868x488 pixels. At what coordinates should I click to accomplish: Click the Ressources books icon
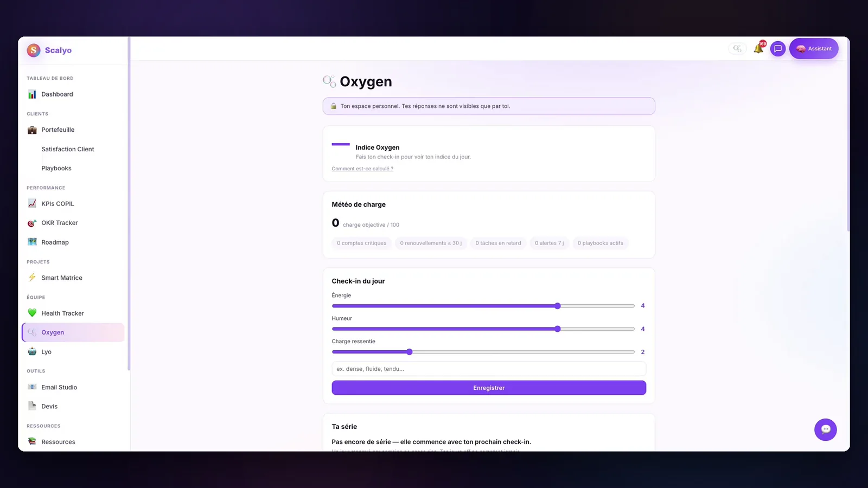point(32,442)
